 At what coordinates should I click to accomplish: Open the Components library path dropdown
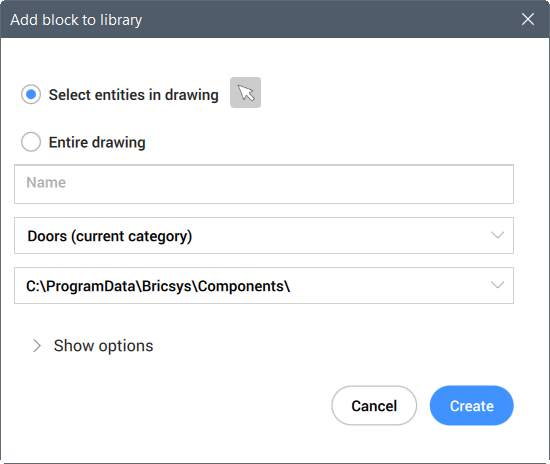tap(264, 285)
